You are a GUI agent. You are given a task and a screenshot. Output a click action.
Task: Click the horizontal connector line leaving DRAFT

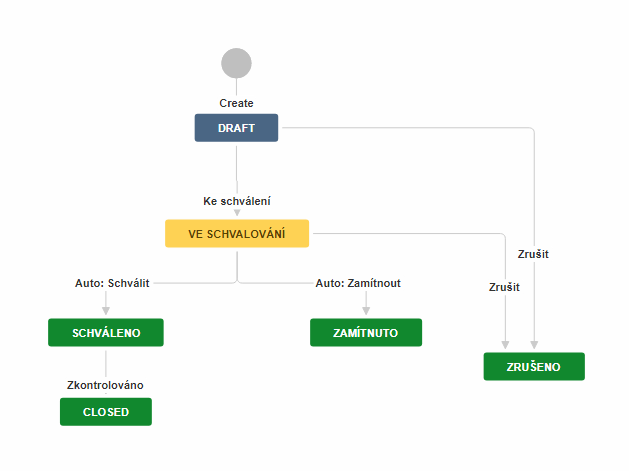[x=400, y=128]
